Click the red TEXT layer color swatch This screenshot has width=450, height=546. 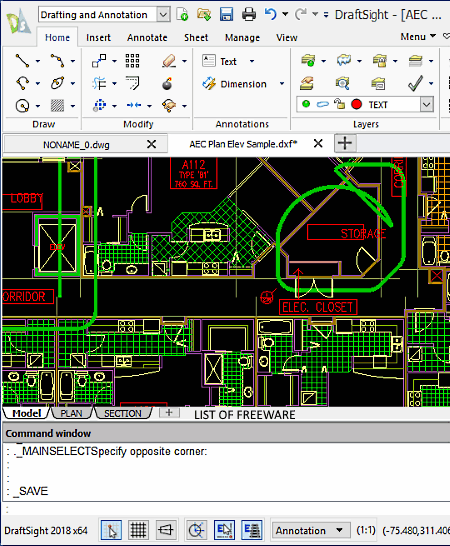tap(356, 104)
